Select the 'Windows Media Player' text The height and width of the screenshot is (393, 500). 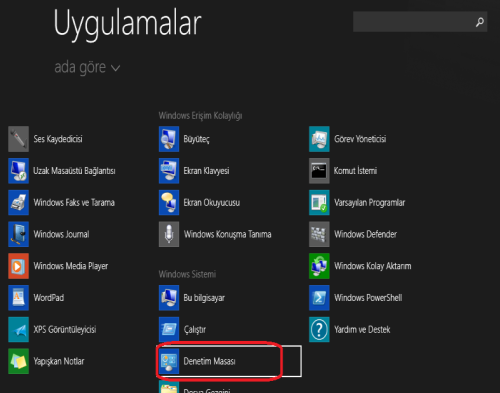click(x=71, y=266)
